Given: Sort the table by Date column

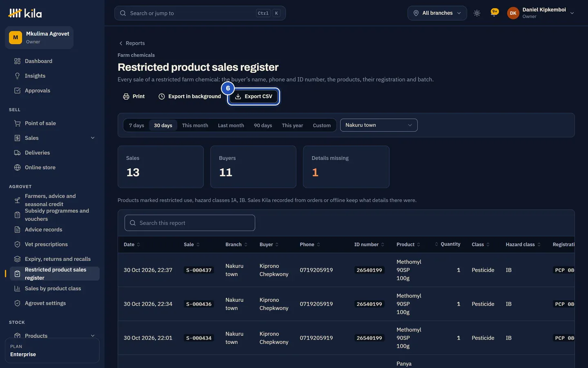Looking at the screenshot, I should click(132, 245).
